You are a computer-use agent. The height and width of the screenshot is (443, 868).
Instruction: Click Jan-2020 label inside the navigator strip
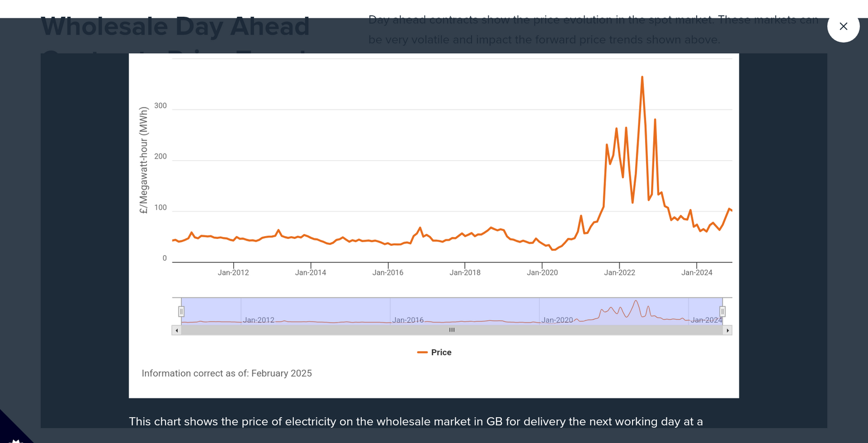(557, 320)
